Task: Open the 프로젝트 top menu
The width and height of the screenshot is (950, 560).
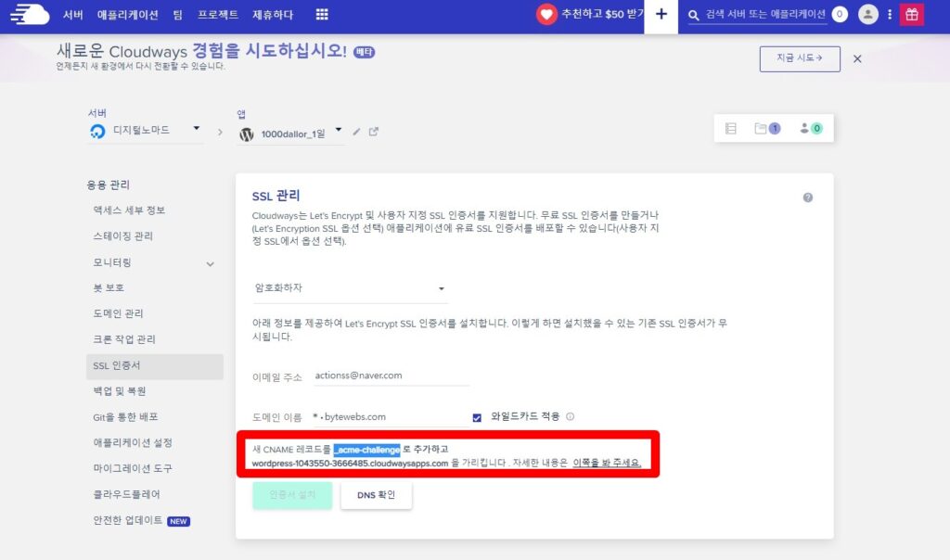Action: pos(217,14)
